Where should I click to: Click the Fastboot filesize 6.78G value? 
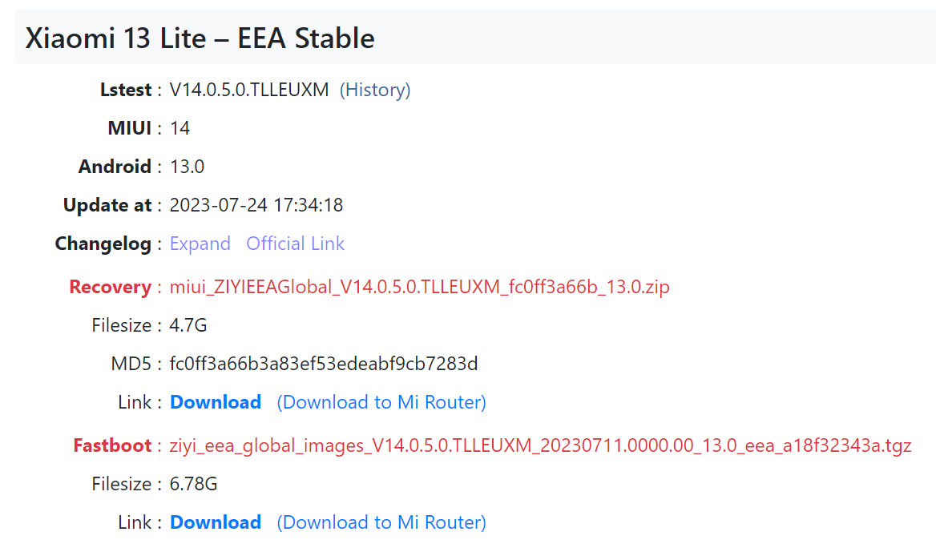click(193, 484)
